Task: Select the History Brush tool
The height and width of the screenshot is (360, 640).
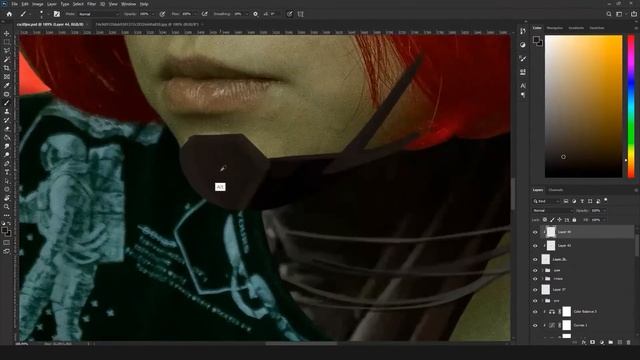Action: pyautogui.click(x=7, y=120)
